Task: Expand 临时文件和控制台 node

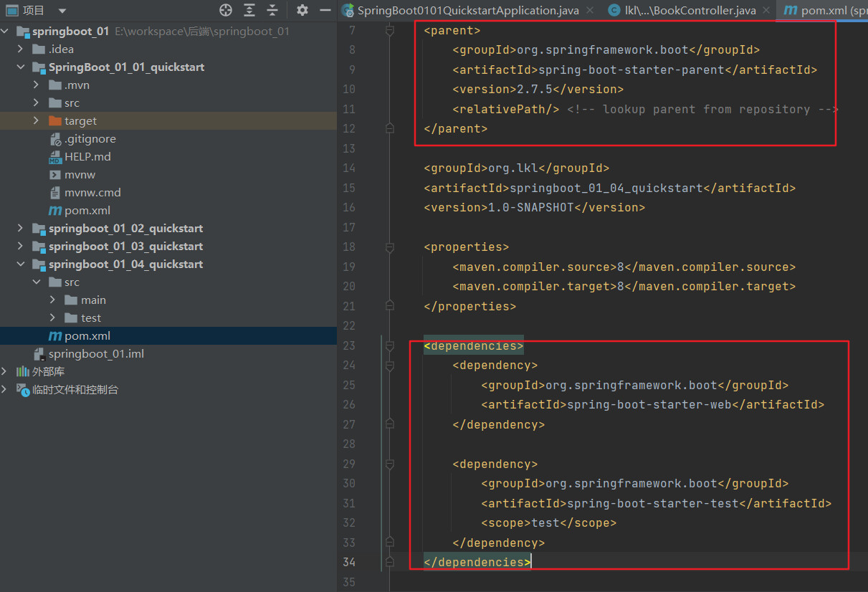Action: [x=6, y=390]
